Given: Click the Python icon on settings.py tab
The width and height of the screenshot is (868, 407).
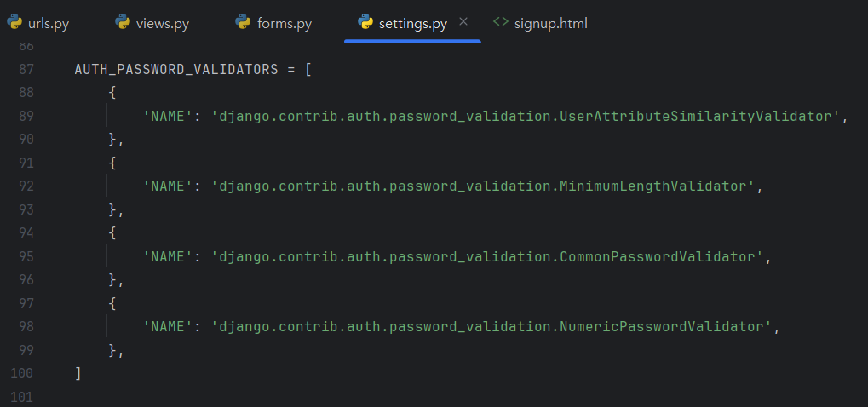Looking at the screenshot, I should (365, 23).
